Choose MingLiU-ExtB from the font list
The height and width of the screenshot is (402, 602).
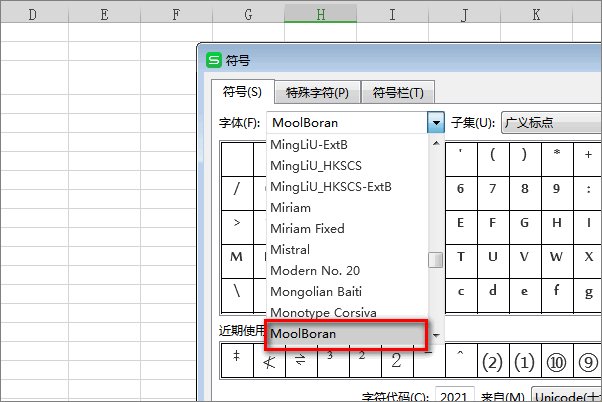tap(347, 145)
